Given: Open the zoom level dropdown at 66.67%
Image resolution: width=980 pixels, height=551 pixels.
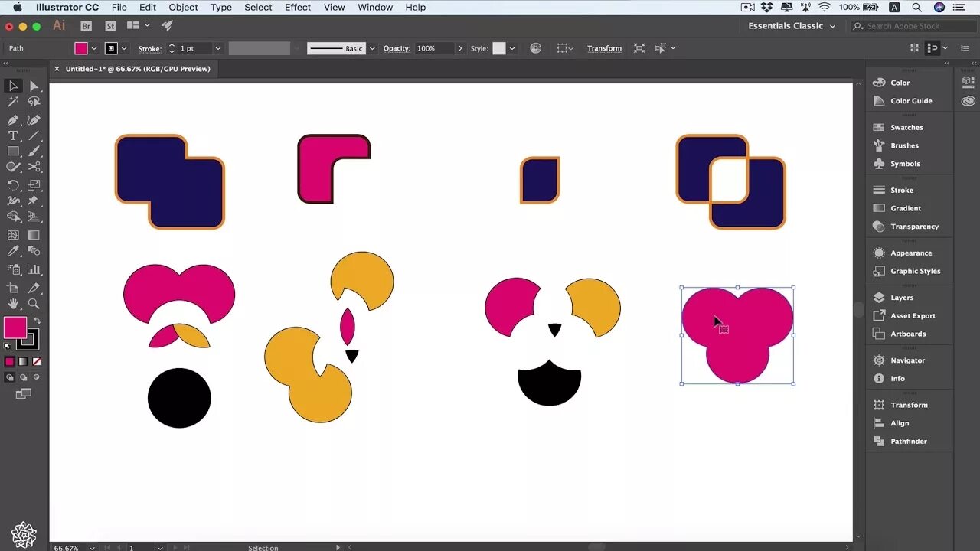Looking at the screenshot, I should tap(92, 547).
